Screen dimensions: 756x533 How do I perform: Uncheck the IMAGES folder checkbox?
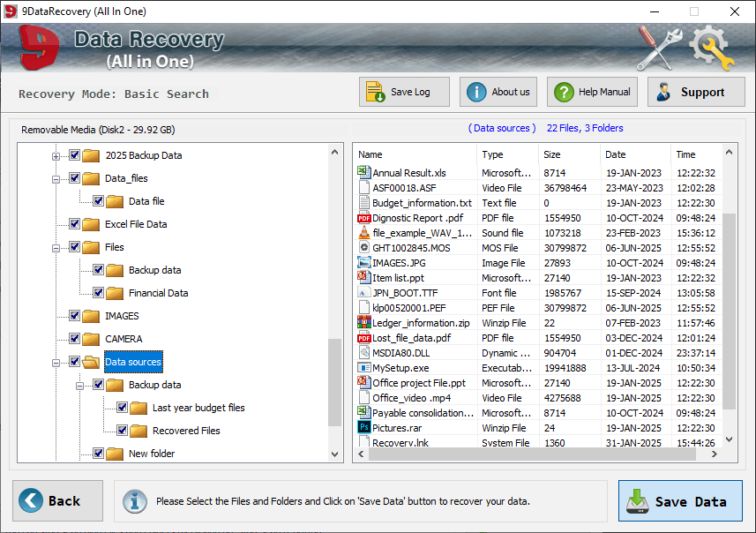74,315
